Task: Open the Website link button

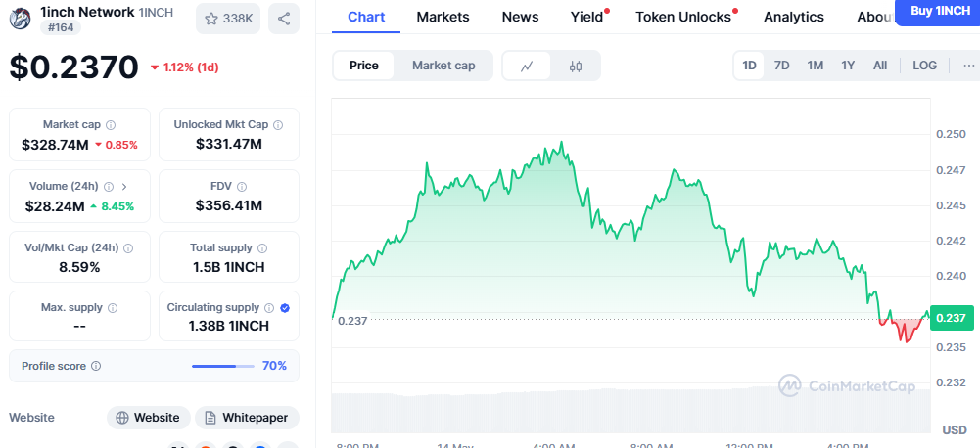Action: (x=148, y=418)
